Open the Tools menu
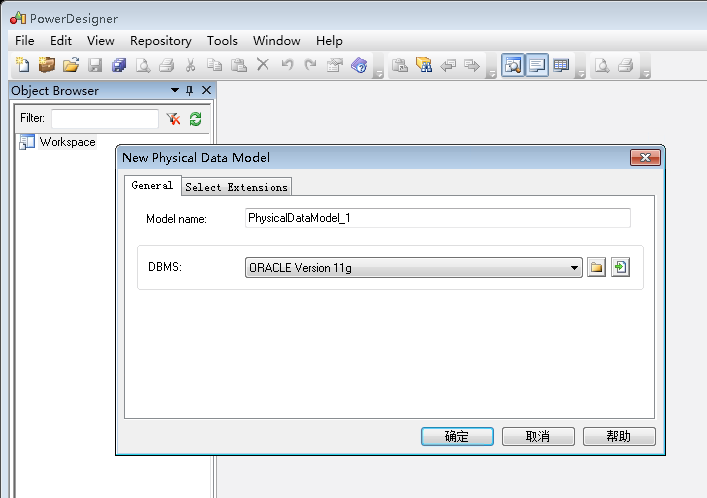This screenshot has width=707, height=498. click(222, 41)
